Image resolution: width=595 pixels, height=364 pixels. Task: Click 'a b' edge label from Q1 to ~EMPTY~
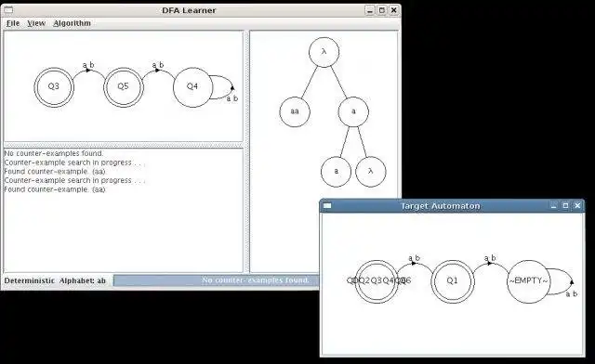pos(490,258)
